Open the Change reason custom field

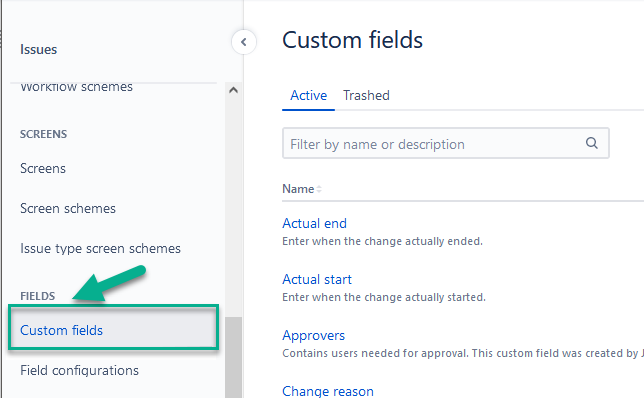[328, 391]
